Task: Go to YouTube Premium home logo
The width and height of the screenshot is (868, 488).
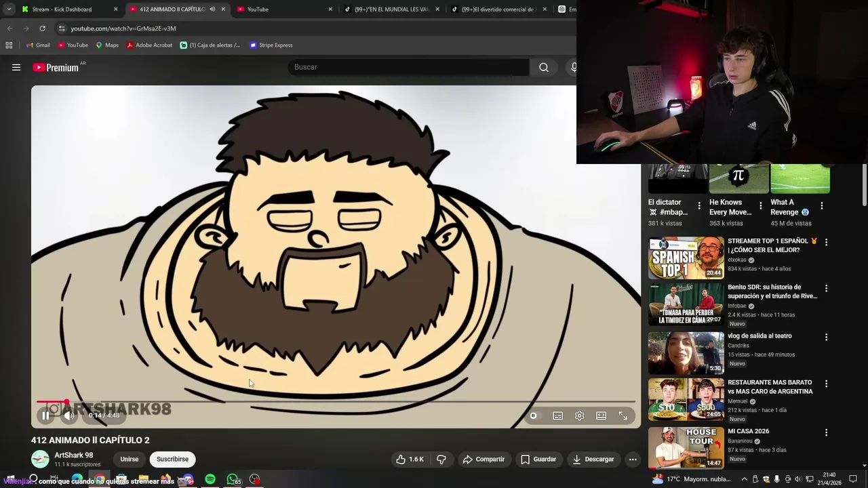Action: [56, 67]
